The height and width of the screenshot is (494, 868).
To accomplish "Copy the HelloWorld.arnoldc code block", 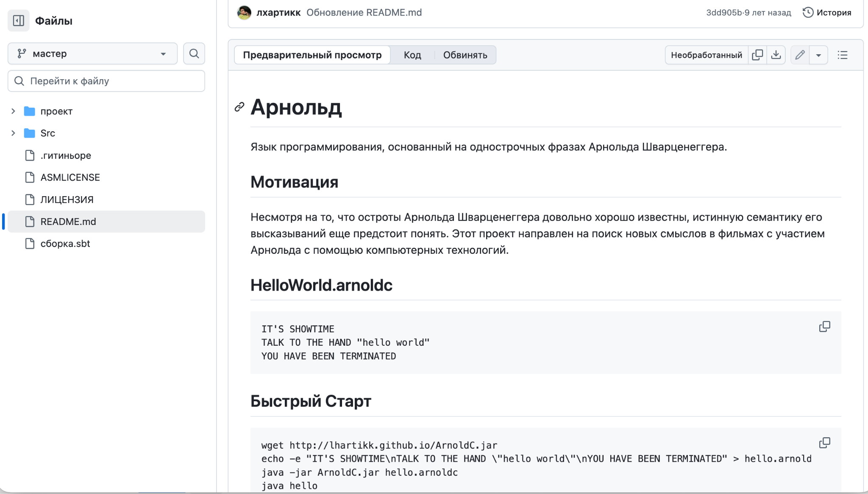I will [x=825, y=326].
